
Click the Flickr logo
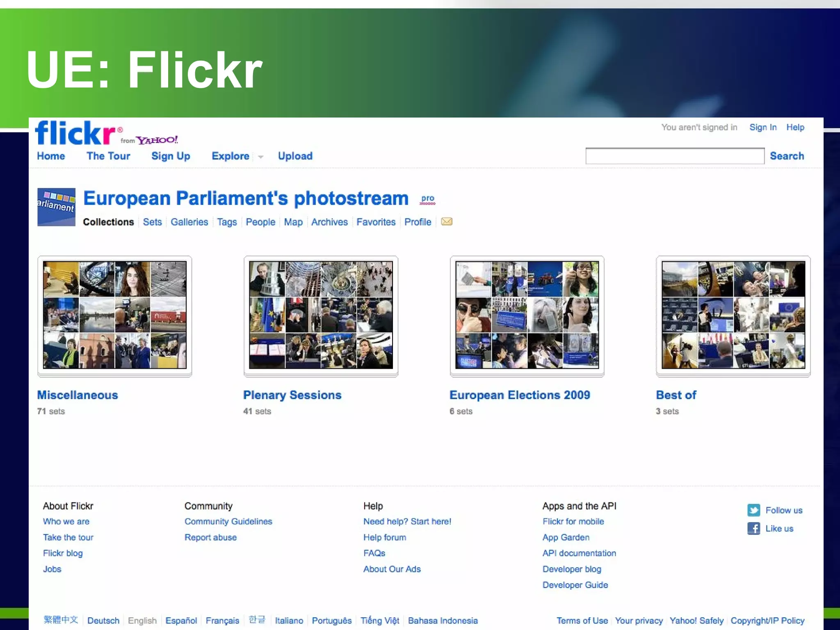79,132
